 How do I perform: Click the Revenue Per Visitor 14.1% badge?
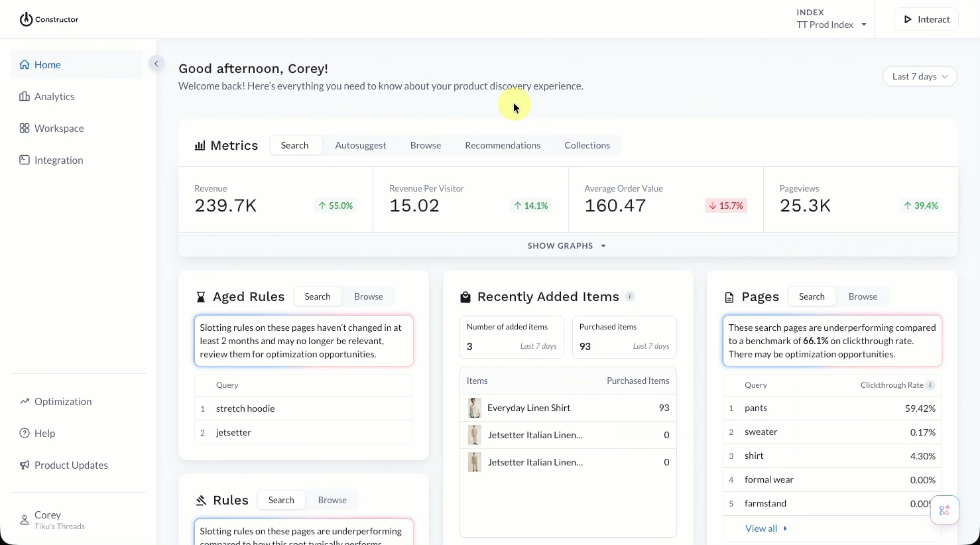point(531,206)
